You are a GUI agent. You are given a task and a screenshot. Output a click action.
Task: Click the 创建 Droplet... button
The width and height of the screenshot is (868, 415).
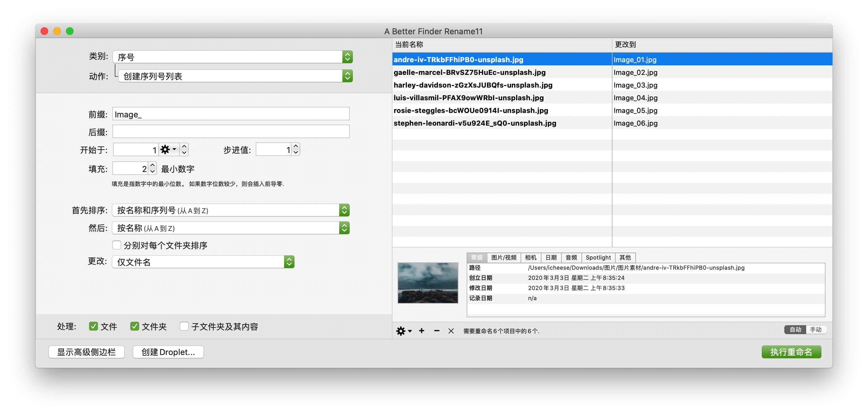click(168, 352)
